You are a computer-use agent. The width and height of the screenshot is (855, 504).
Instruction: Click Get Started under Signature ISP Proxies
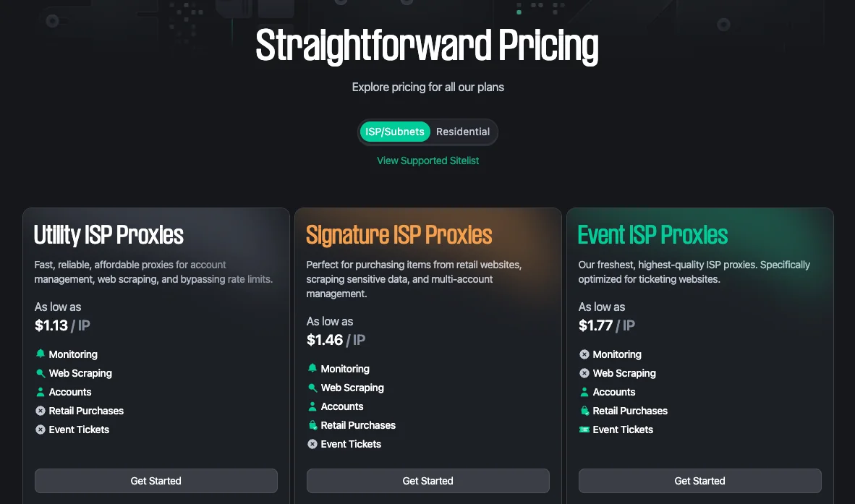427,481
